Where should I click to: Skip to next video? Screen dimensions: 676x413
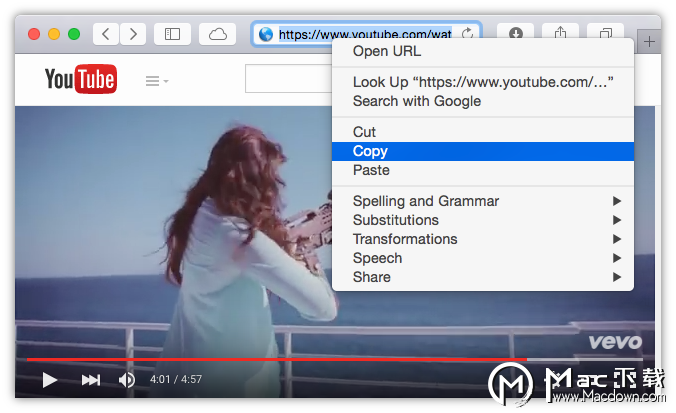click(x=91, y=380)
